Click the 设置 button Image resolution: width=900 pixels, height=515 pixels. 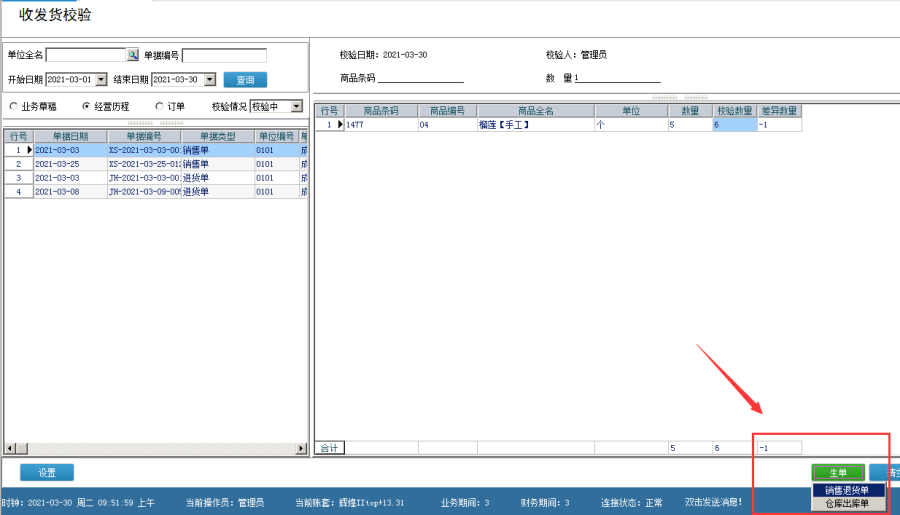pyautogui.click(x=47, y=472)
